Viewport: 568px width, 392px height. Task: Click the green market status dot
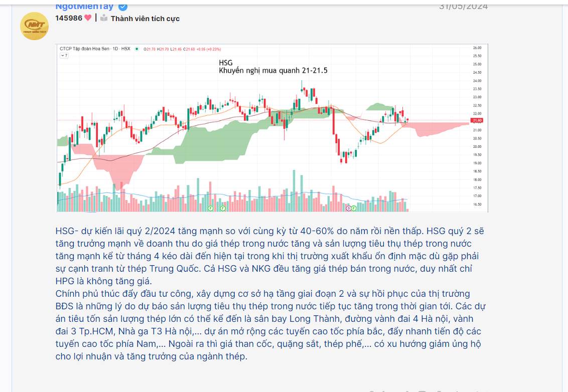136,49
